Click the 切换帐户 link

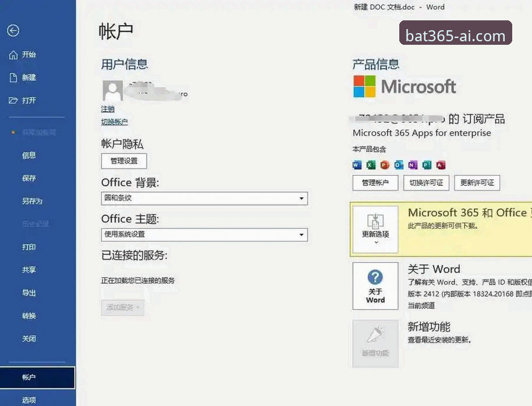114,122
